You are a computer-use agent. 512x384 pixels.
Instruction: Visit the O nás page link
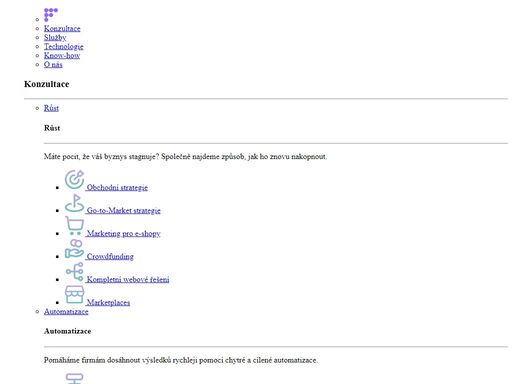pos(53,65)
